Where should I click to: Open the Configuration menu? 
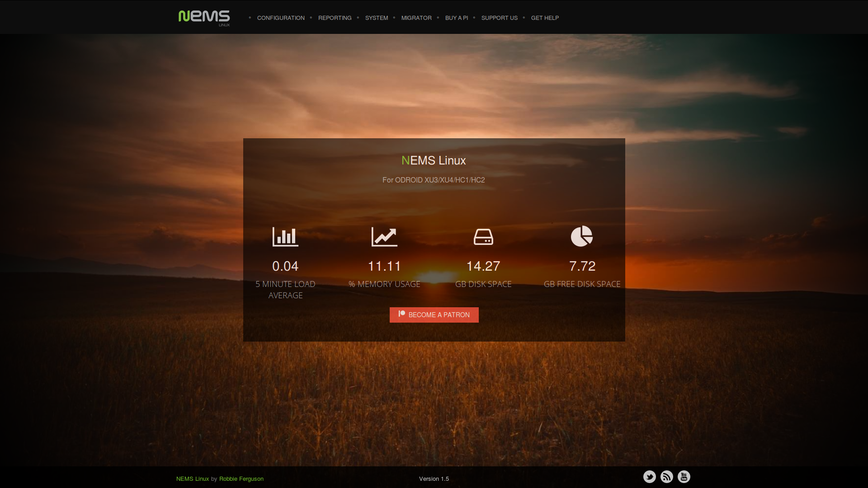click(x=281, y=18)
